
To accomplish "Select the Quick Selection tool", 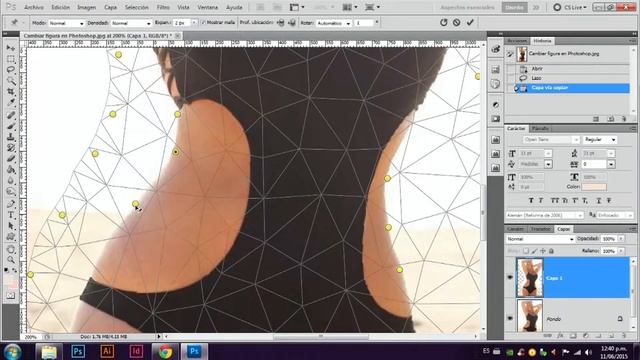I will tap(11, 81).
